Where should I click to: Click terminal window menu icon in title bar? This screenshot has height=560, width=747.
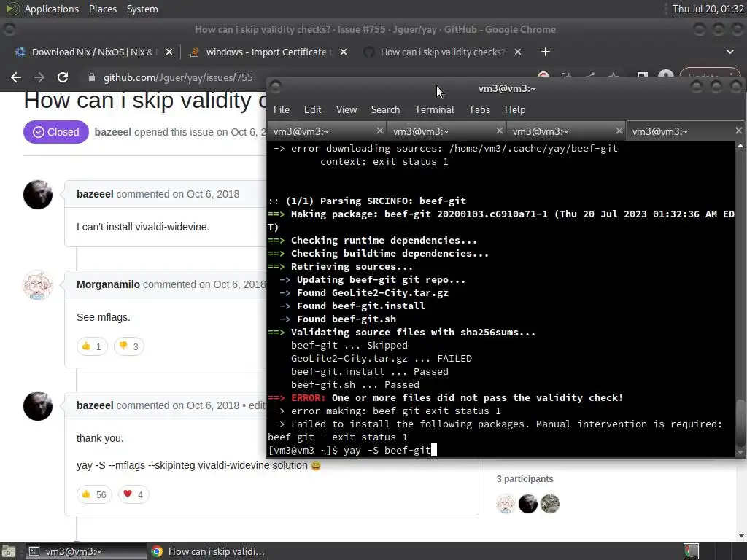(275, 87)
